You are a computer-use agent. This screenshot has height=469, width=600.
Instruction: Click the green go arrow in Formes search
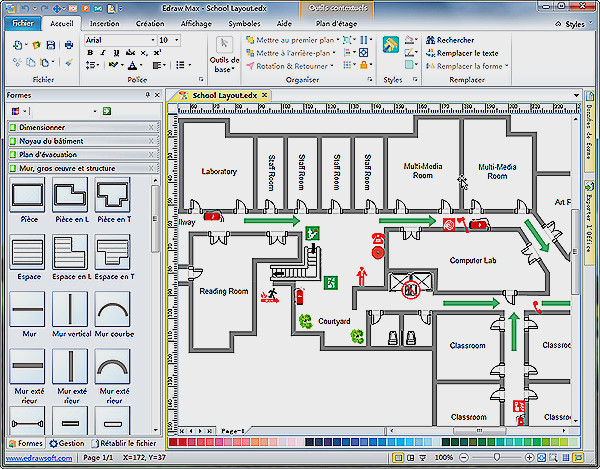click(107, 111)
